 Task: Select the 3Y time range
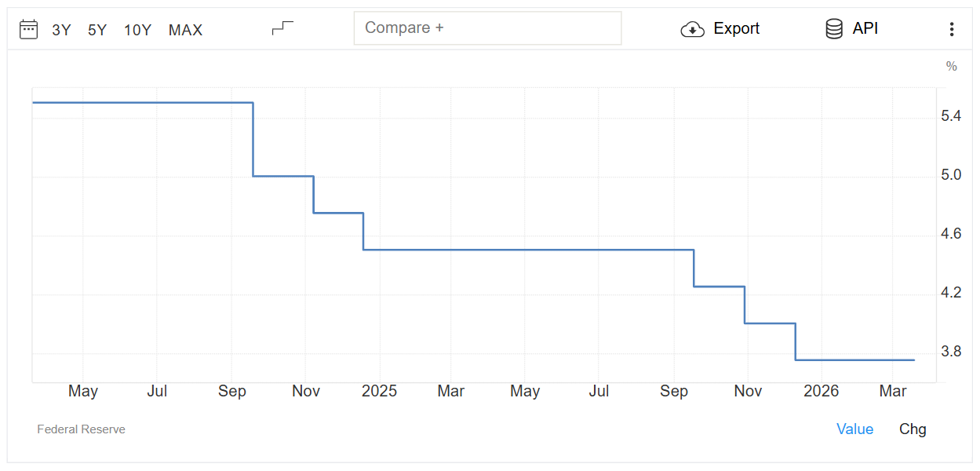[x=61, y=30]
